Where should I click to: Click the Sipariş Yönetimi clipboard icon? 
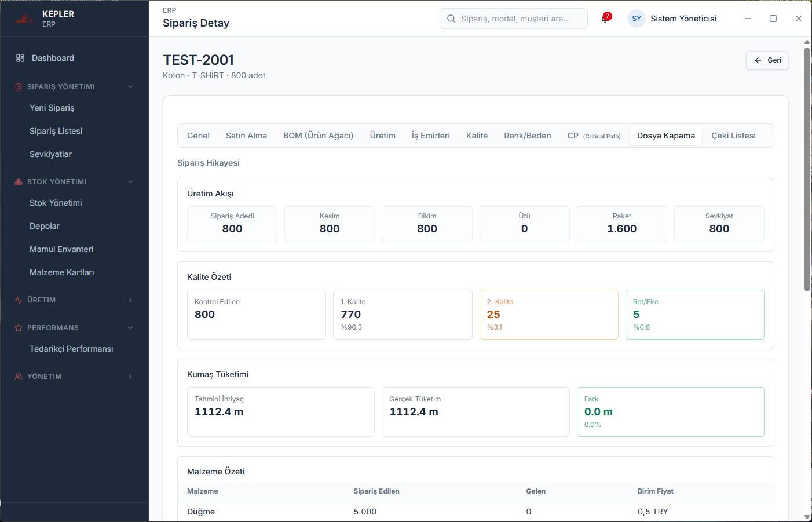(19, 87)
